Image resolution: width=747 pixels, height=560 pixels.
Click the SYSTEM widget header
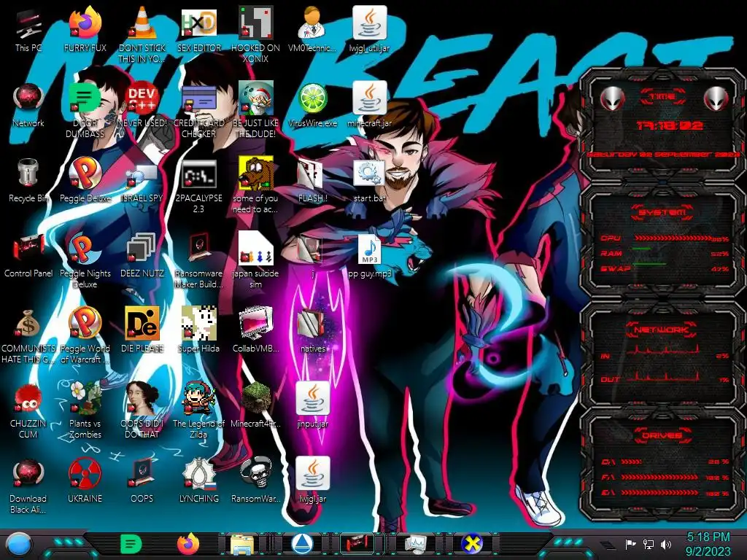pyautogui.click(x=662, y=212)
